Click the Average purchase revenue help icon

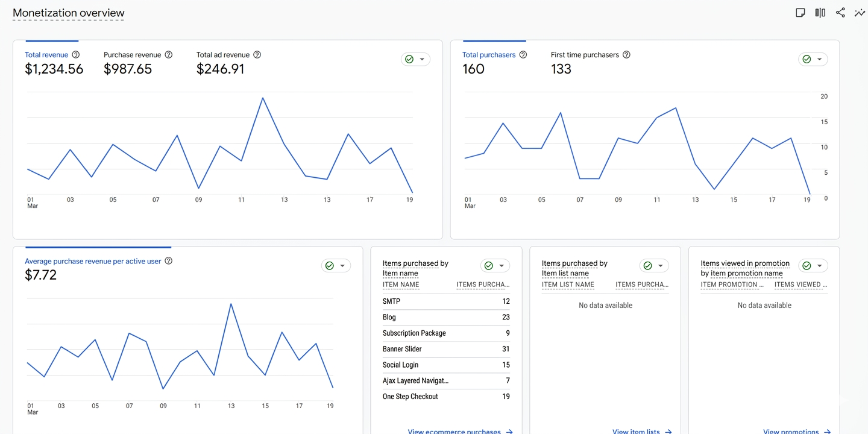[168, 260]
